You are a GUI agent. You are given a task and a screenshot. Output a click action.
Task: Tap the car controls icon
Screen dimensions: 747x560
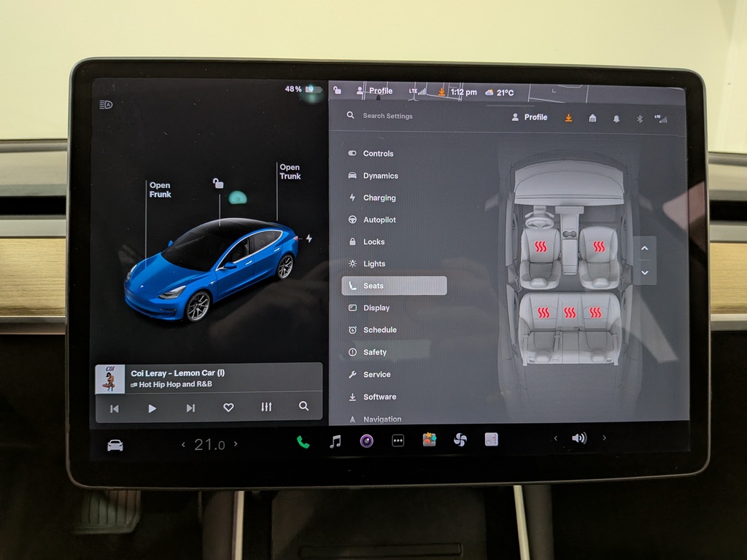(115, 445)
